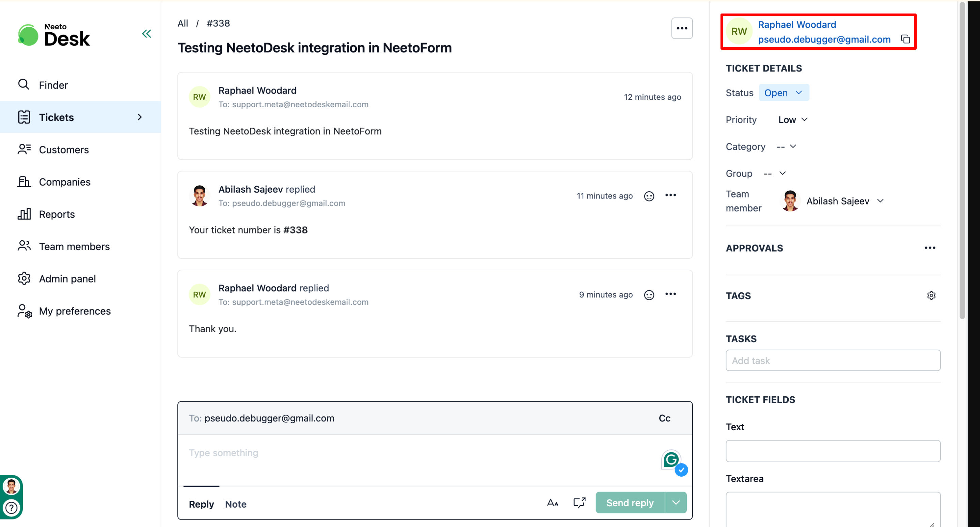Open the Send reply split-button arrow

(x=676, y=503)
